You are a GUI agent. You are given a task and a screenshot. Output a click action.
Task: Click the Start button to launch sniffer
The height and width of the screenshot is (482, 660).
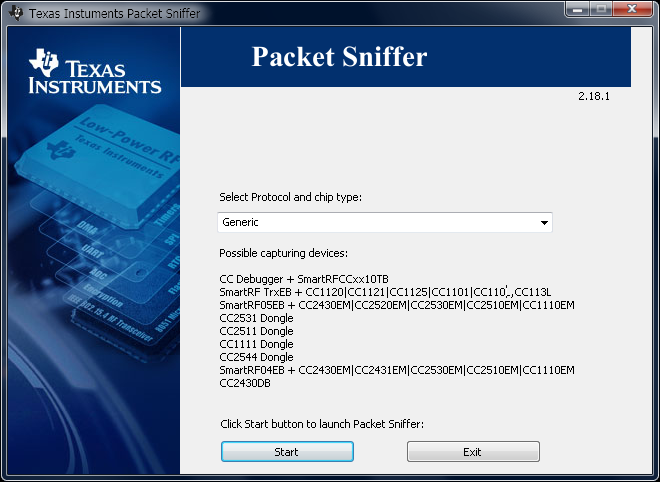coord(287,452)
